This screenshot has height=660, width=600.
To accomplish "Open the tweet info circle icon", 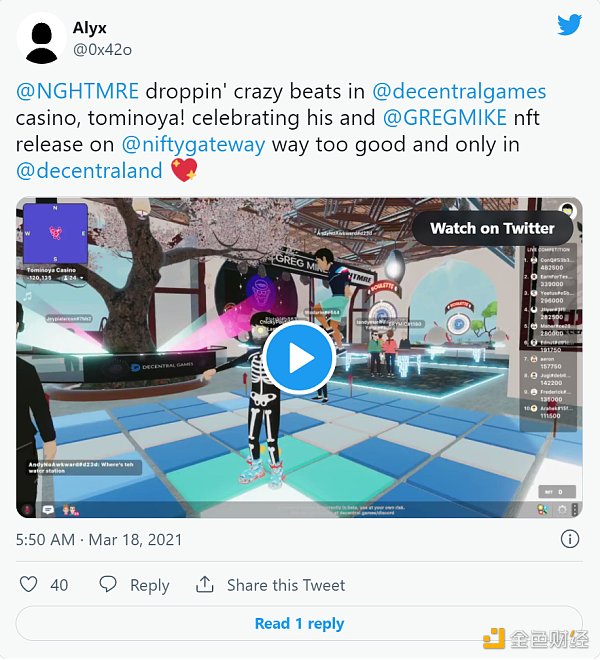I will click(x=570, y=539).
